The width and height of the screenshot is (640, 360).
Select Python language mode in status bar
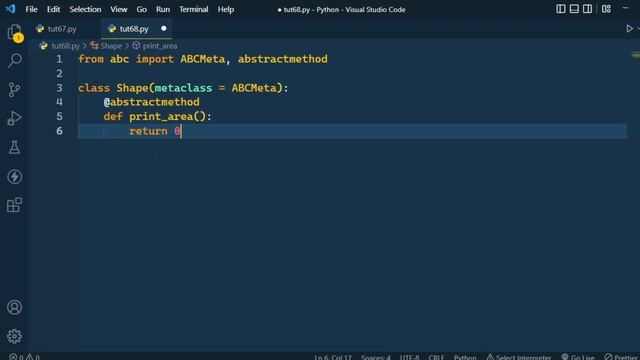[465, 357]
